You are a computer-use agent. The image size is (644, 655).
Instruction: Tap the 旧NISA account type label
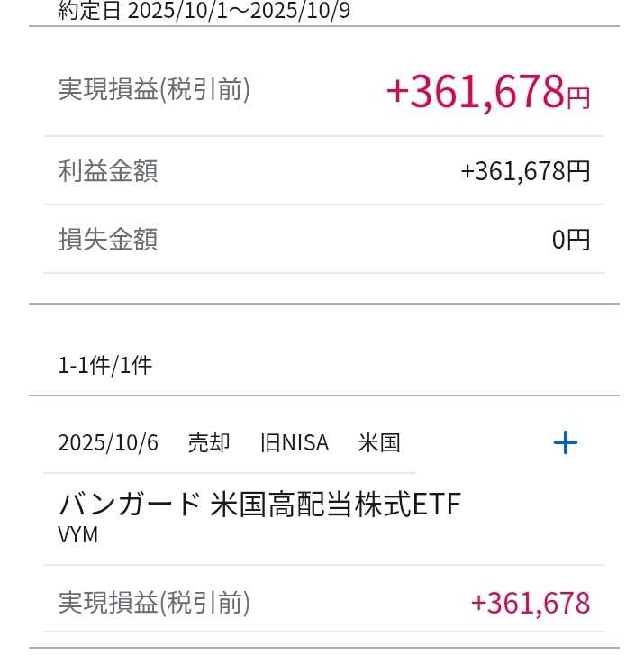pyautogui.click(x=295, y=443)
